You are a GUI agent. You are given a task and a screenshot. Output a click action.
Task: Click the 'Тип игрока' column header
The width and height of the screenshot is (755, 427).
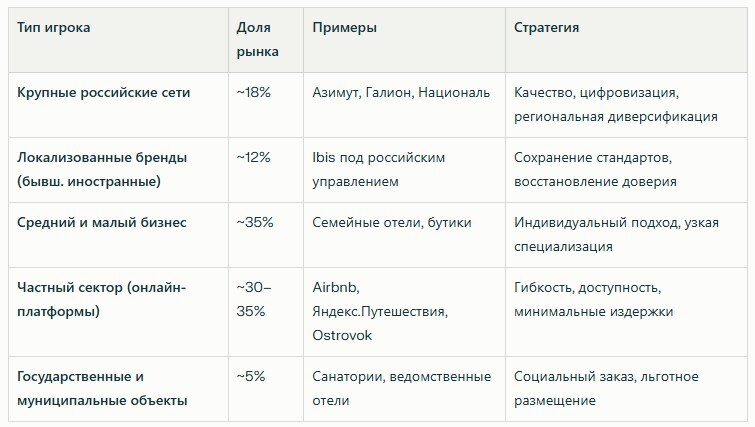click(x=54, y=28)
